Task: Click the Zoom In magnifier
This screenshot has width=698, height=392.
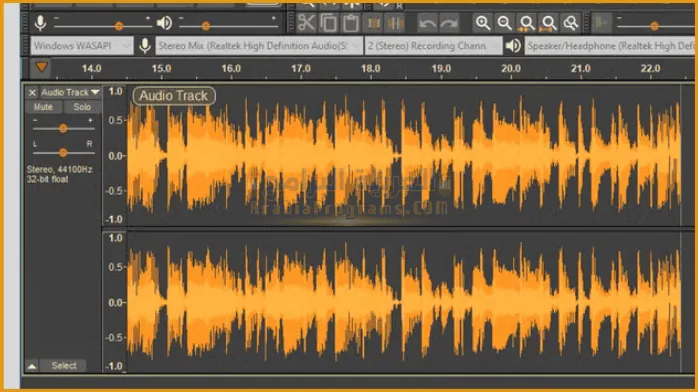Action: 483,23
